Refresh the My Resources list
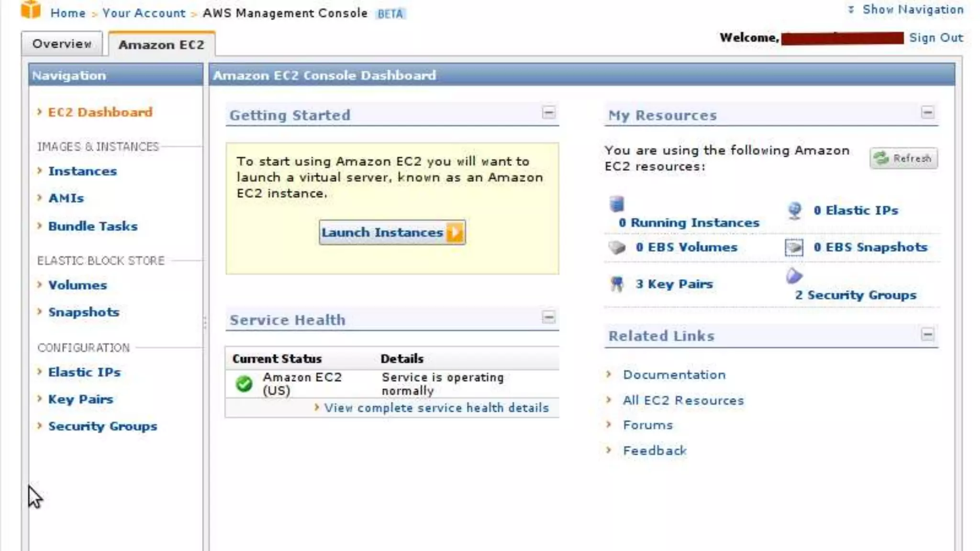Screen dimensions: 980x551 [x=903, y=158]
